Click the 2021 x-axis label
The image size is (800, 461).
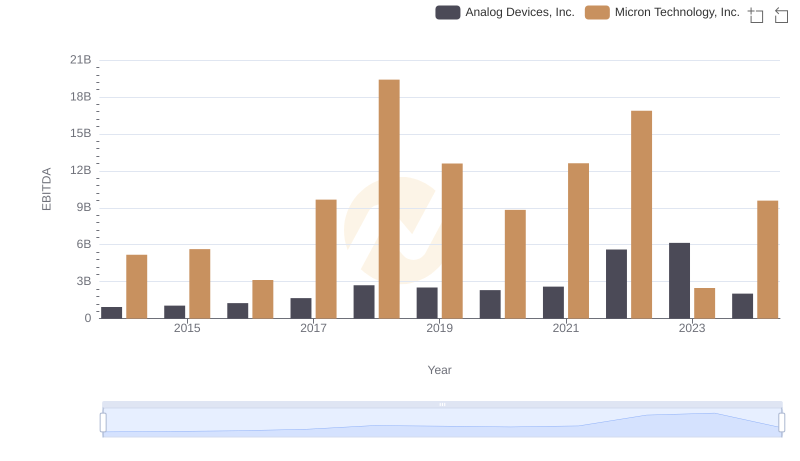pyautogui.click(x=566, y=328)
